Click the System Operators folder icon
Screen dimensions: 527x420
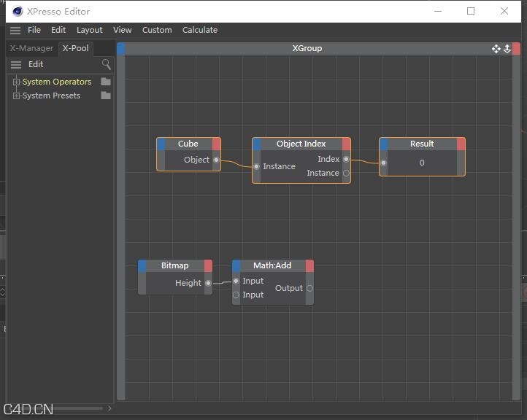click(106, 82)
